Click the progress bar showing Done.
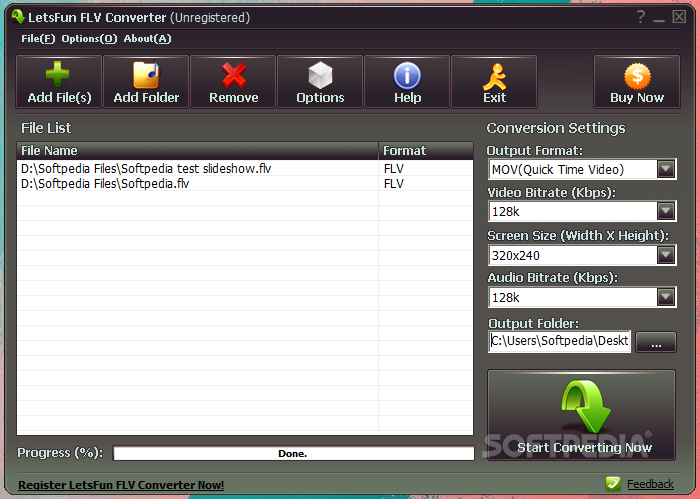The image size is (700, 499). point(293,453)
